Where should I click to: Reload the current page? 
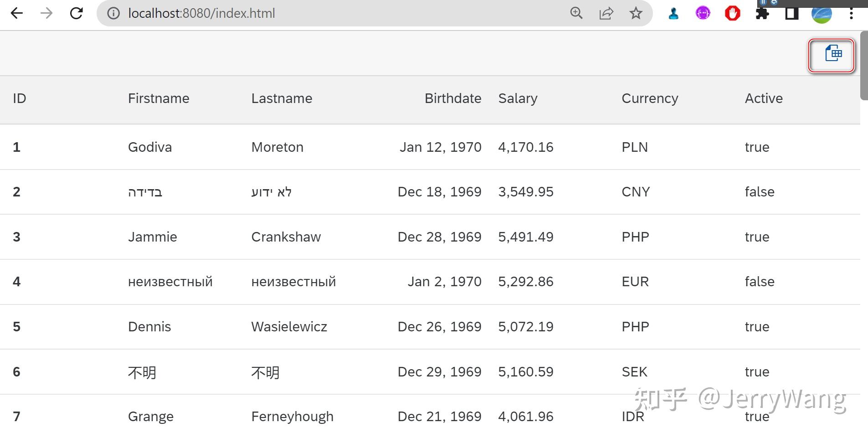[x=77, y=13]
